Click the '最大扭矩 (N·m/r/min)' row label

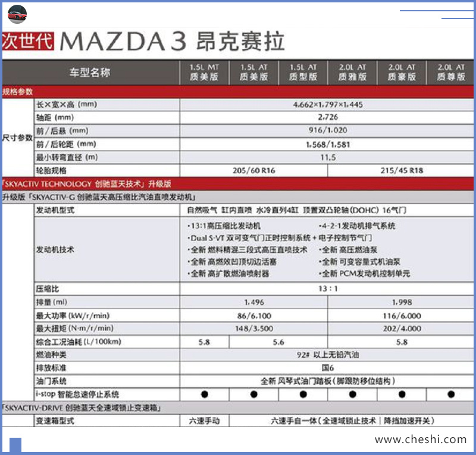coord(75,329)
